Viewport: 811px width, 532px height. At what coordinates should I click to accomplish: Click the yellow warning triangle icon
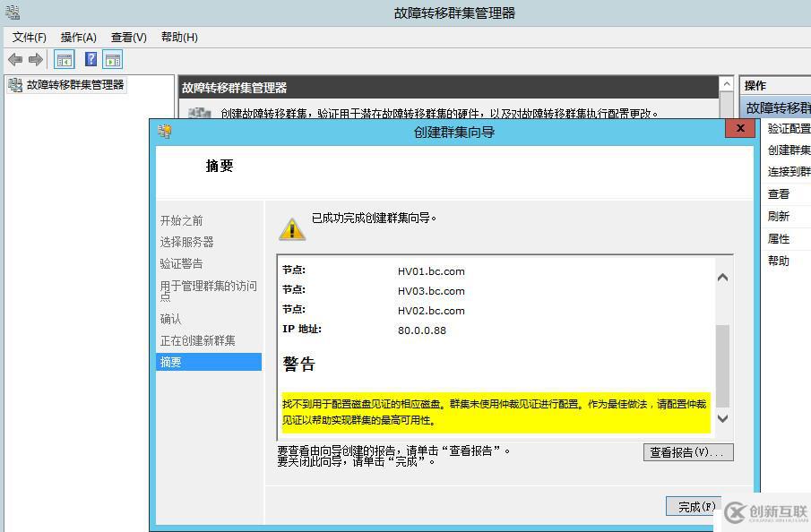tap(292, 228)
